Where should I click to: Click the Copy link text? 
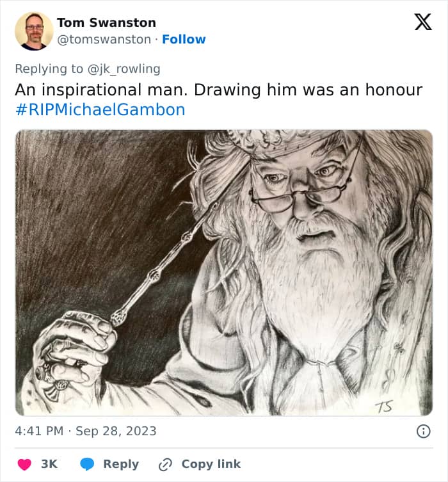point(211,464)
